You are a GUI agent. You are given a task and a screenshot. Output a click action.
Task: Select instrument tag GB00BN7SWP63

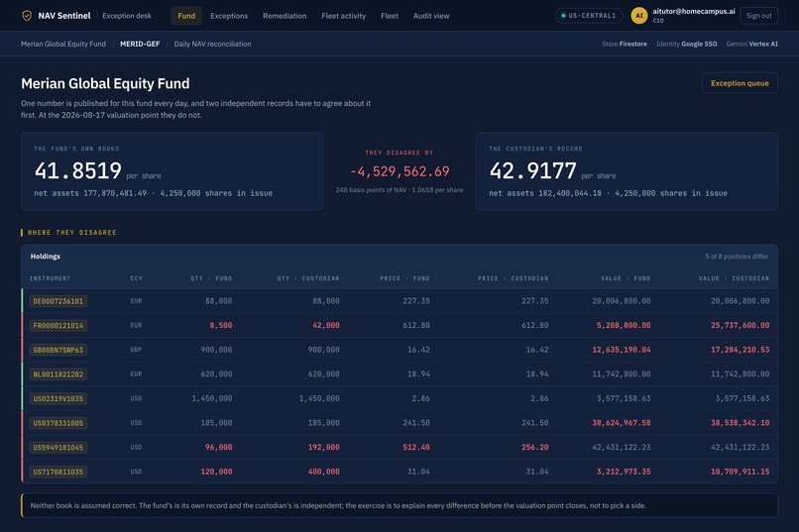point(58,350)
